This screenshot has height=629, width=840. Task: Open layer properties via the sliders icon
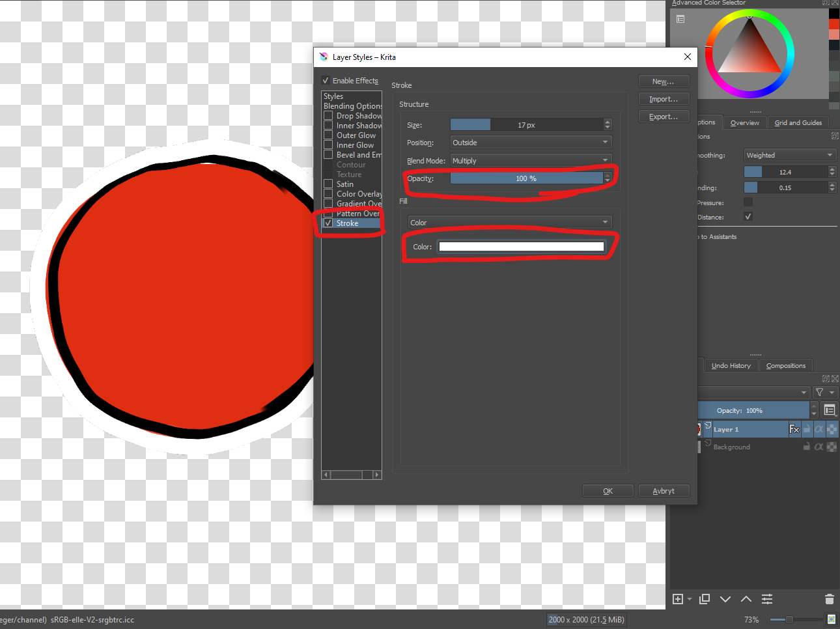pos(767,599)
